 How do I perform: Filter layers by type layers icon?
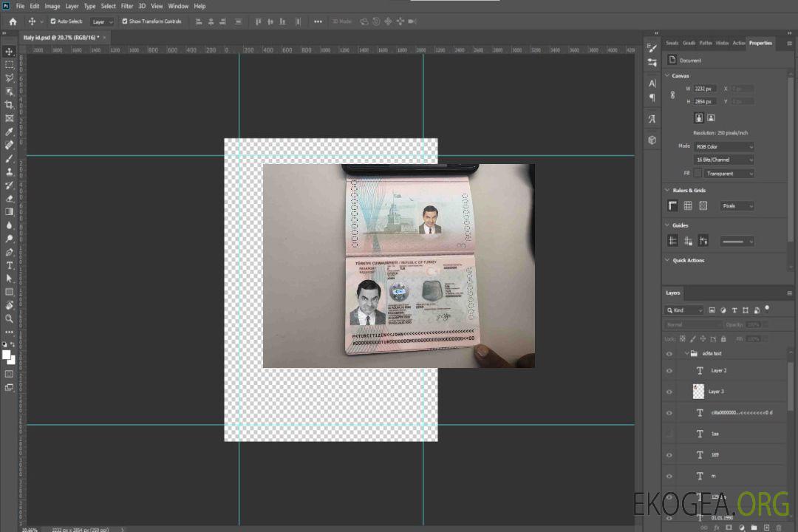(x=734, y=310)
